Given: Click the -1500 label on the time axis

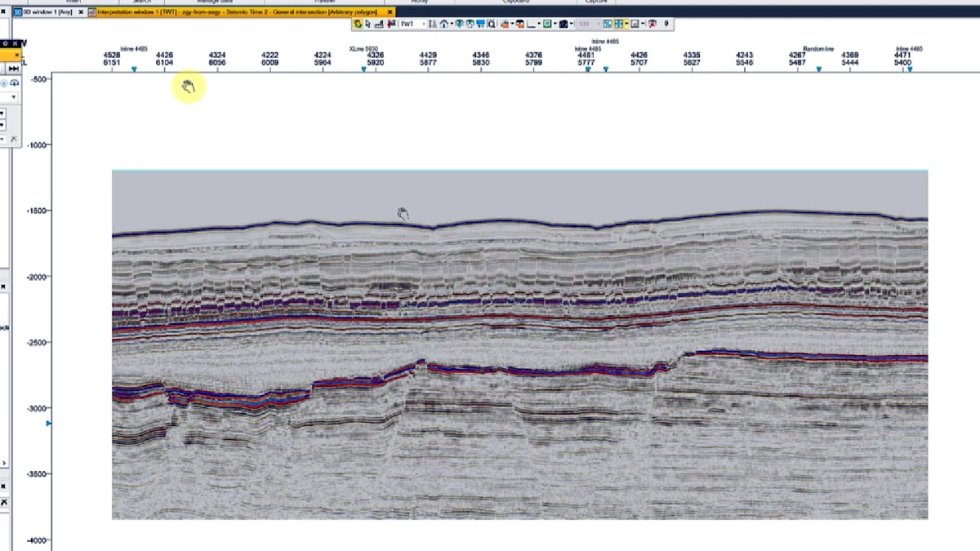Looking at the screenshot, I should point(37,211).
